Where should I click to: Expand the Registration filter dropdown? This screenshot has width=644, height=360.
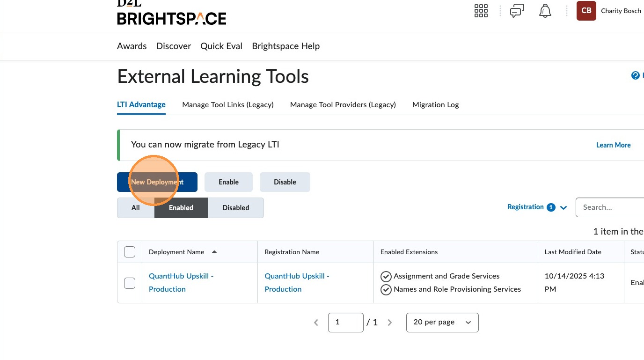coord(537,207)
